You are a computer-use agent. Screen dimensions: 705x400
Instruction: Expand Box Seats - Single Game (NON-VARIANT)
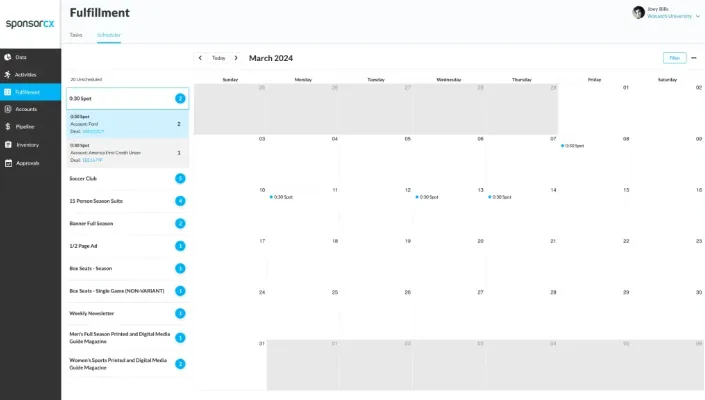(x=128, y=291)
